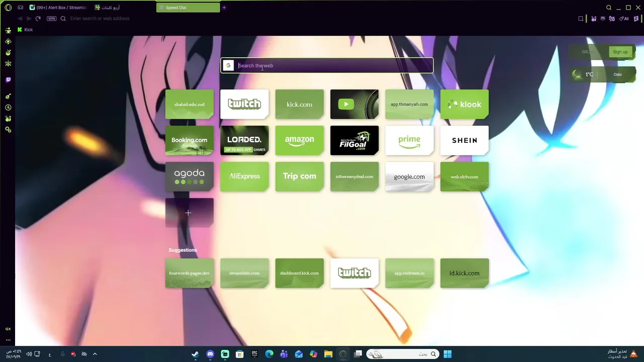Take a snapshot with the capture icon

coord(581,19)
